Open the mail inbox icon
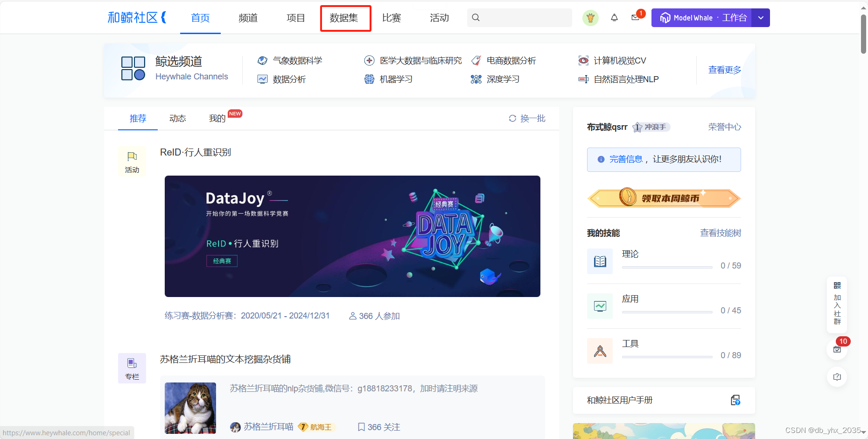Image resolution: width=868 pixels, height=439 pixels. pos(635,18)
